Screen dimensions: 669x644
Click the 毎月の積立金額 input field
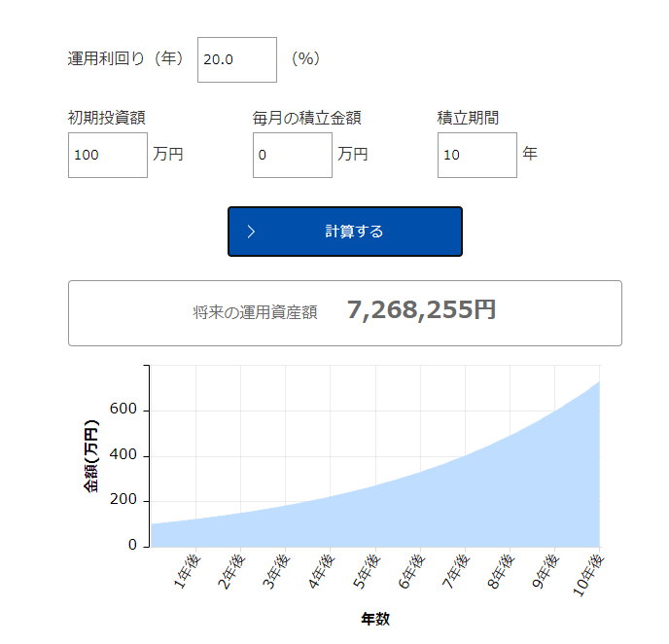pos(292,155)
